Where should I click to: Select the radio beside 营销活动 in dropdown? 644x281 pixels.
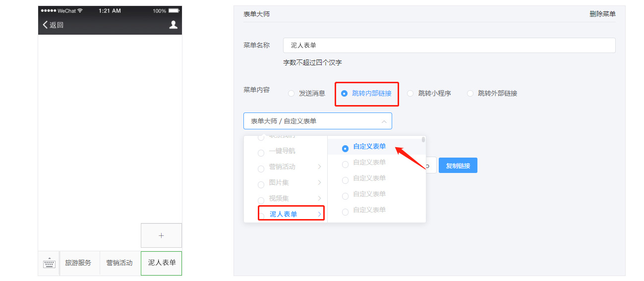tap(261, 169)
